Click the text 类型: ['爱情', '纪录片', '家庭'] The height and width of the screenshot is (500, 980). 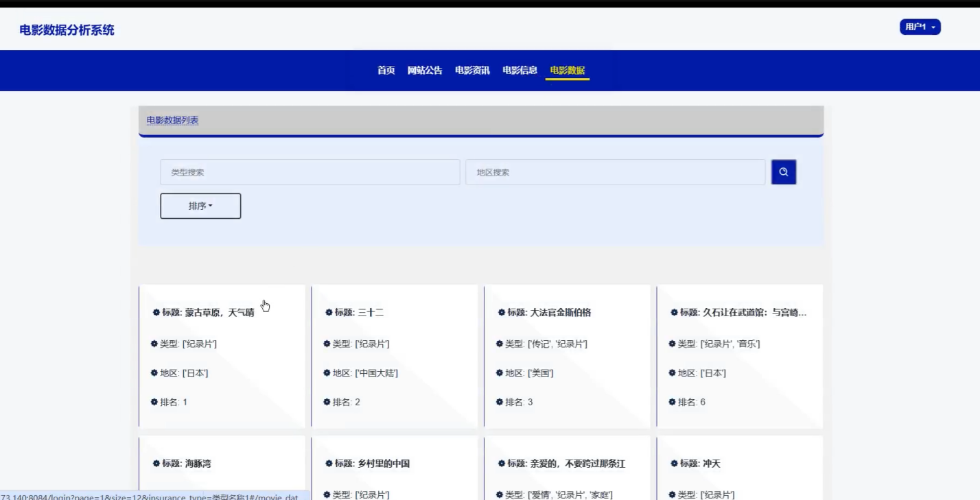(559, 495)
